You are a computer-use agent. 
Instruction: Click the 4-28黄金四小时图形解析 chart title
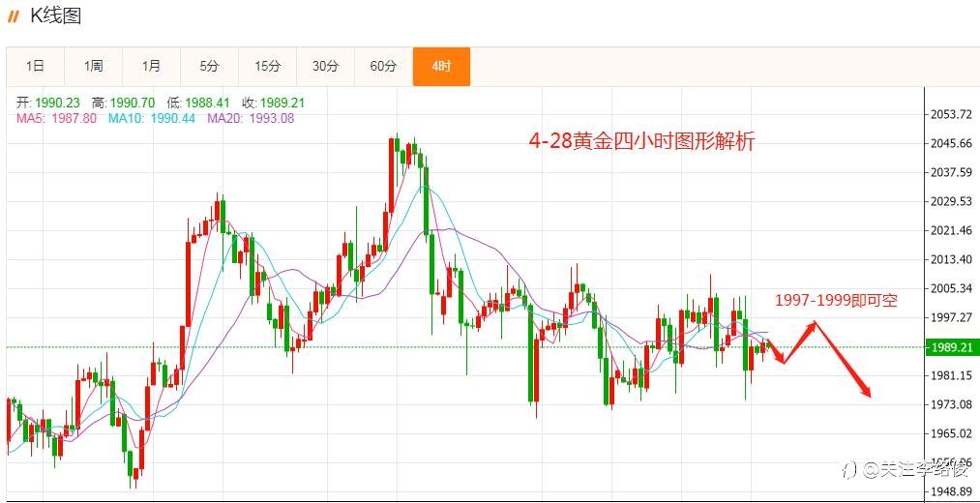tap(641, 142)
